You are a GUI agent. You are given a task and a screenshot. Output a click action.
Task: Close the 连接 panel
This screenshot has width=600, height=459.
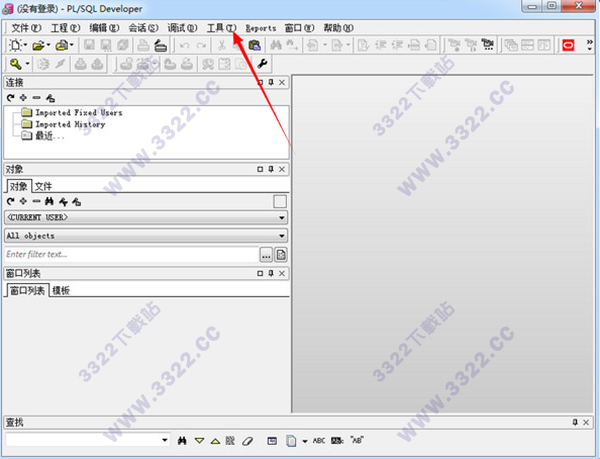(282, 82)
